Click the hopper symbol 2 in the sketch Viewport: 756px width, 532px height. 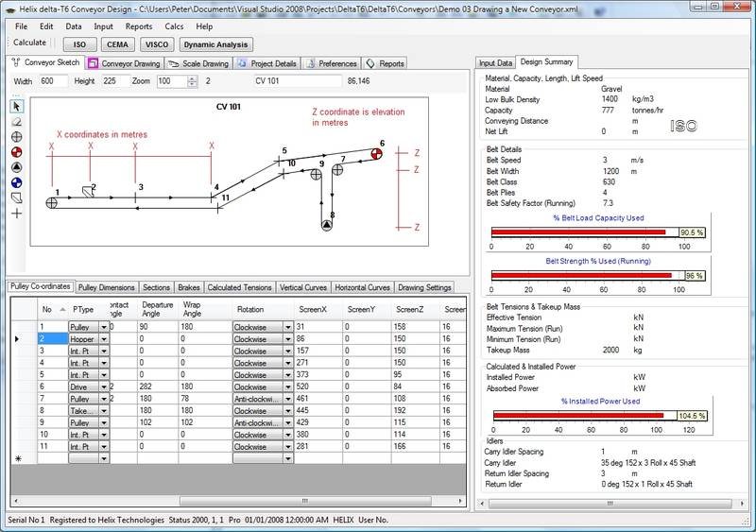tap(88, 192)
